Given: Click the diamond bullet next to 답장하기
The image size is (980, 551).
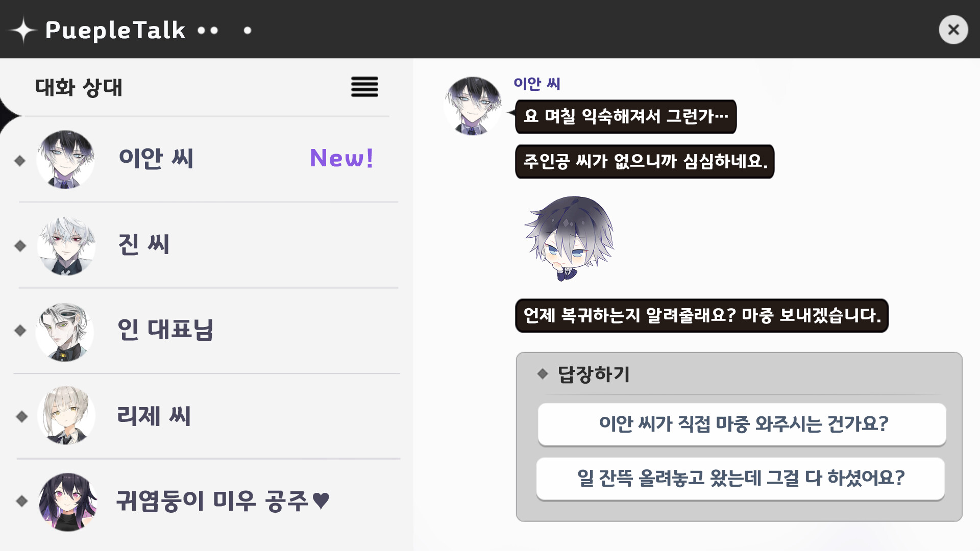Looking at the screenshot, I should coord(543,374).
